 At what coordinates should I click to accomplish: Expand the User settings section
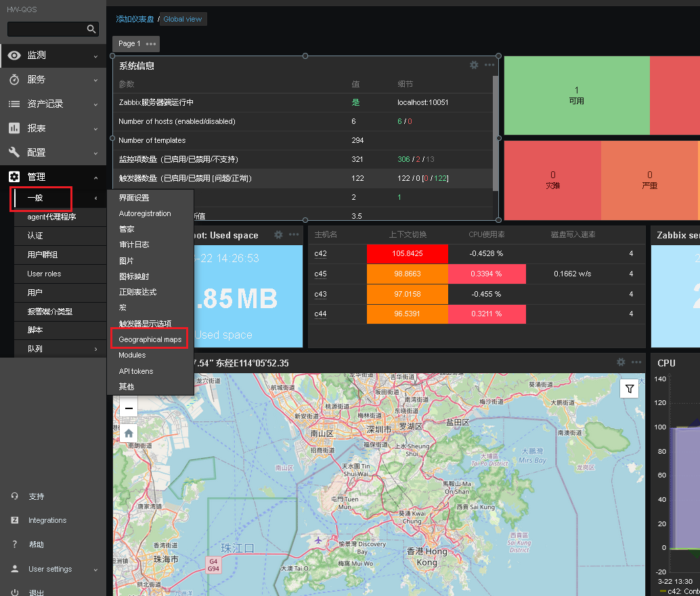pyautogui.click(x=53, y=569)
